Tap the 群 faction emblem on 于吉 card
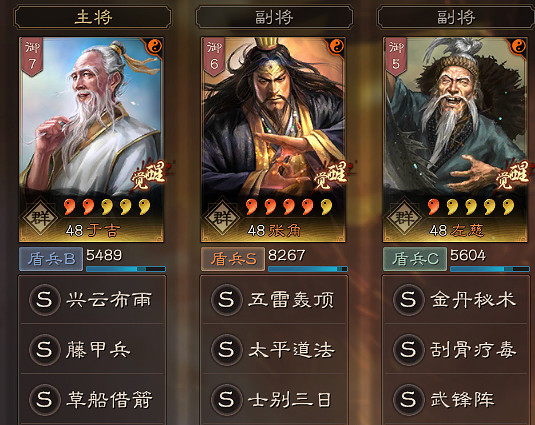Screen dimensions: 535x425 40,218
